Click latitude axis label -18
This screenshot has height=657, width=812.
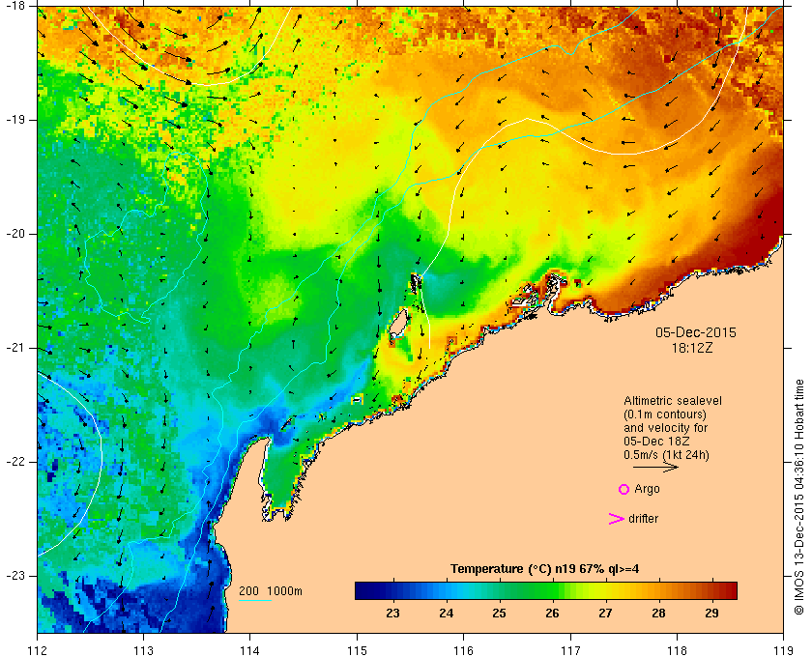[15, 6]
